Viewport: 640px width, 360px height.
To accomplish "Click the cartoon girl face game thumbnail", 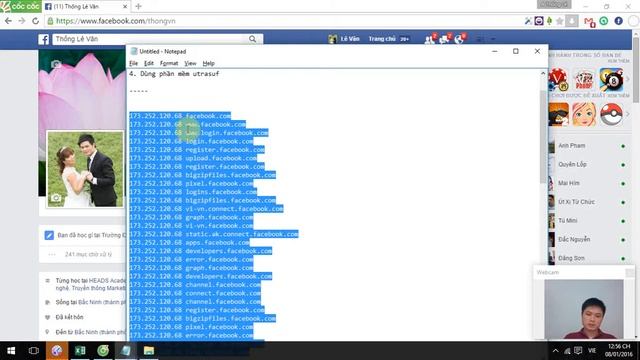I will pyautogui.click(x=584, y=114).
